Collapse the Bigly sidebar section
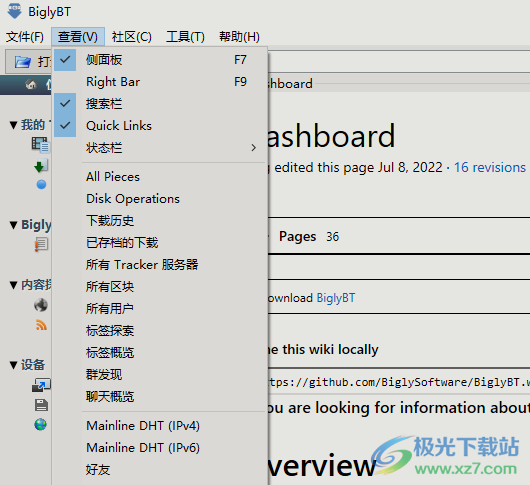 13,225
